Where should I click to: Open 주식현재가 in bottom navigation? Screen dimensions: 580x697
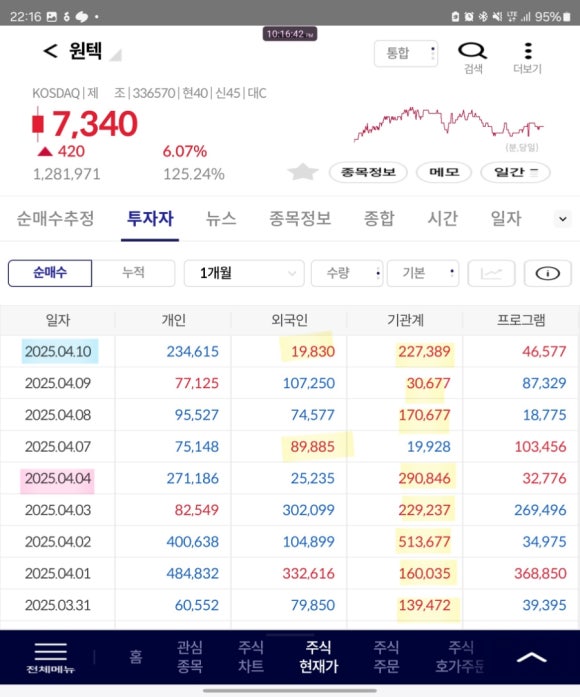(x=319, y=657)
